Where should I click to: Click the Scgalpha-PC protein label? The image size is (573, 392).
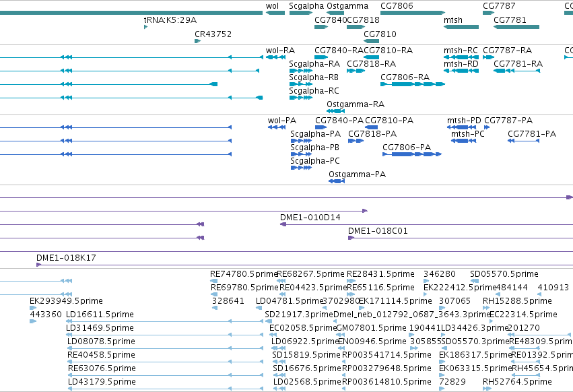pos(315,161)
